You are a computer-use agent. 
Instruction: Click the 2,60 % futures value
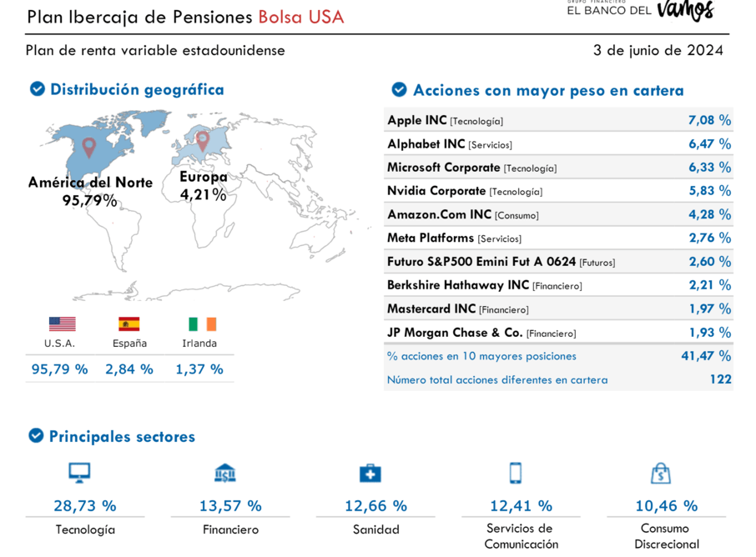click(x=709, y=262)
